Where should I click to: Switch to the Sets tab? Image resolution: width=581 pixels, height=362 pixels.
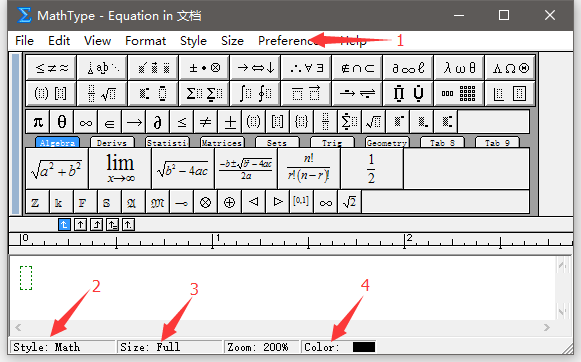[x=277, y=143]
